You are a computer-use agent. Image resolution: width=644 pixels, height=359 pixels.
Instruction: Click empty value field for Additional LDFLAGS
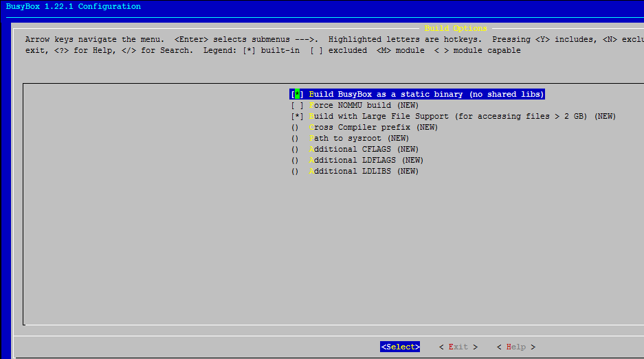[295, 161]
